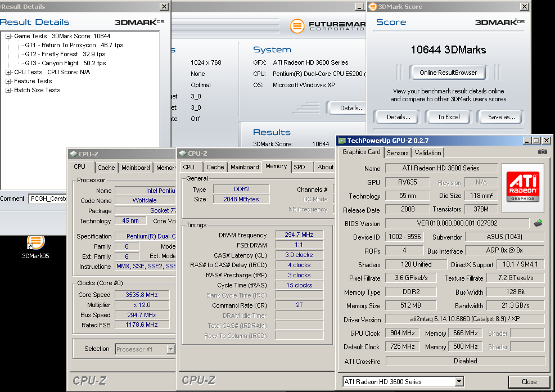
Task: Select GT3 - Canyon Flight row
Action: [x=65, y=63]
